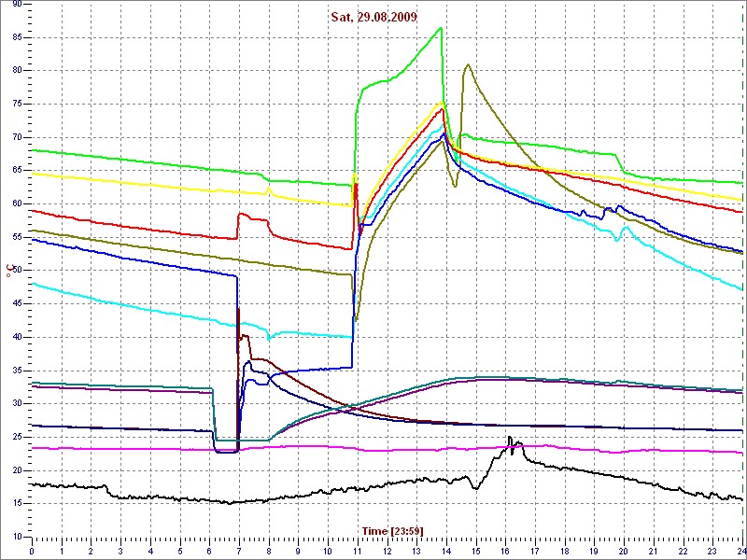Select the 35 label on temperature axis

point(16,371)
